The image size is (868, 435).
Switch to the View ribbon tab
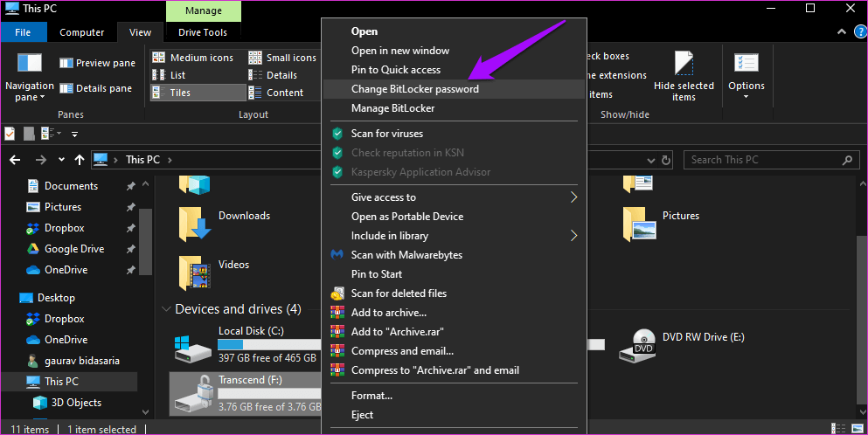pos(140,32)
